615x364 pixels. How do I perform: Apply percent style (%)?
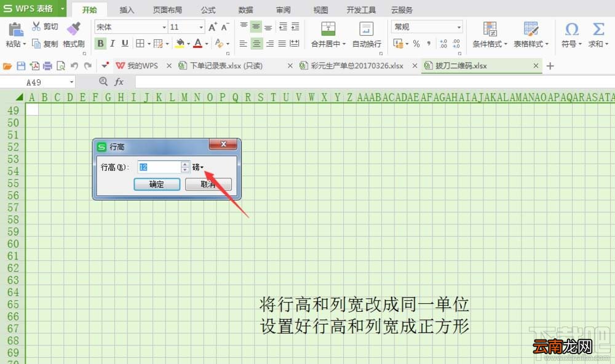click(x=416, y=44)
